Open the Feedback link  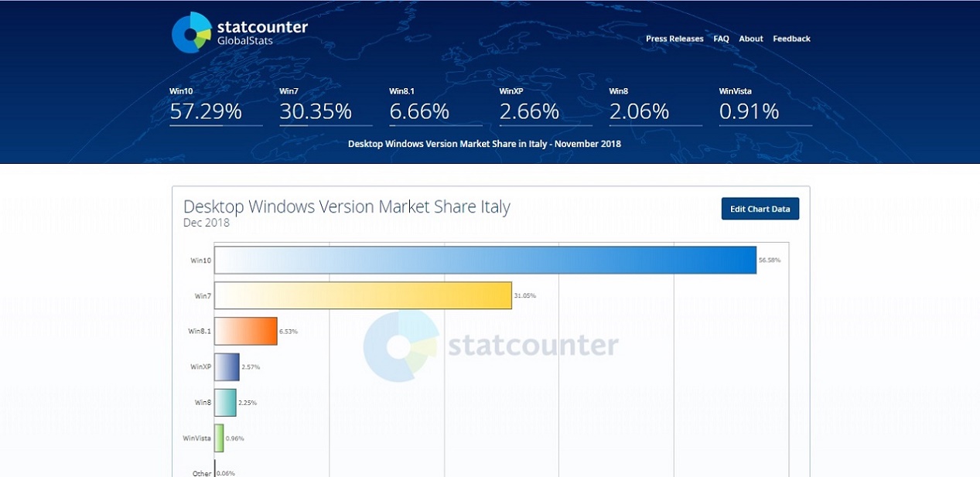pyautogui.click(x=791, y=39)
